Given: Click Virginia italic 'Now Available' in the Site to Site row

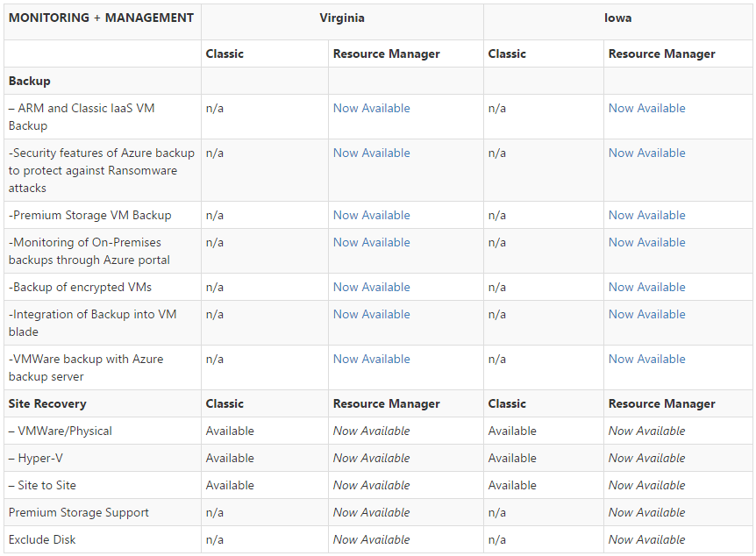Looking at the screenshot, I should coord(371,485).
